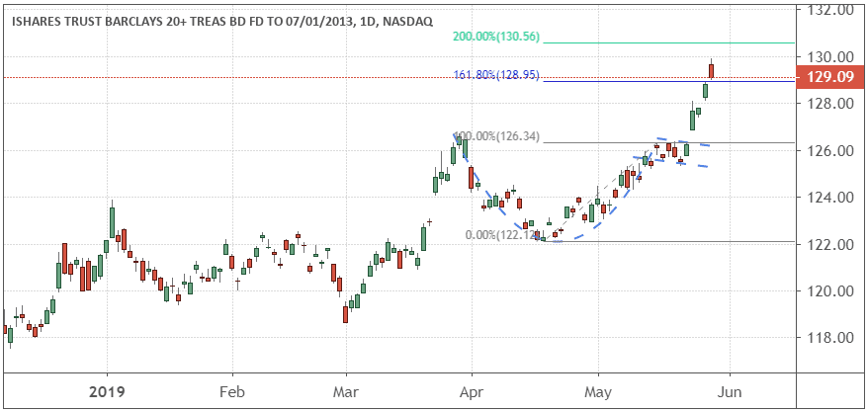Select the 100.00%(126.34) Fibonacci label
The height and width of the screenshot is (412, 868).
click(496, 136)
